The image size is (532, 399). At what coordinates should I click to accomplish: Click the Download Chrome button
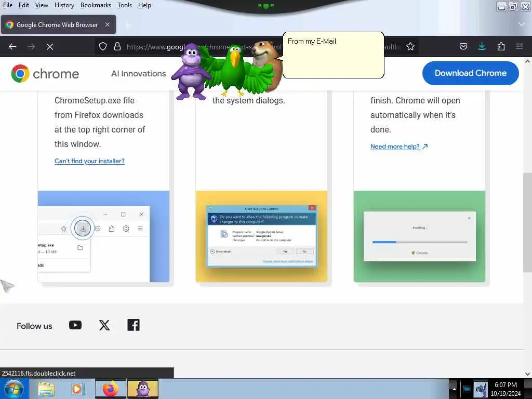pos(470,73)
